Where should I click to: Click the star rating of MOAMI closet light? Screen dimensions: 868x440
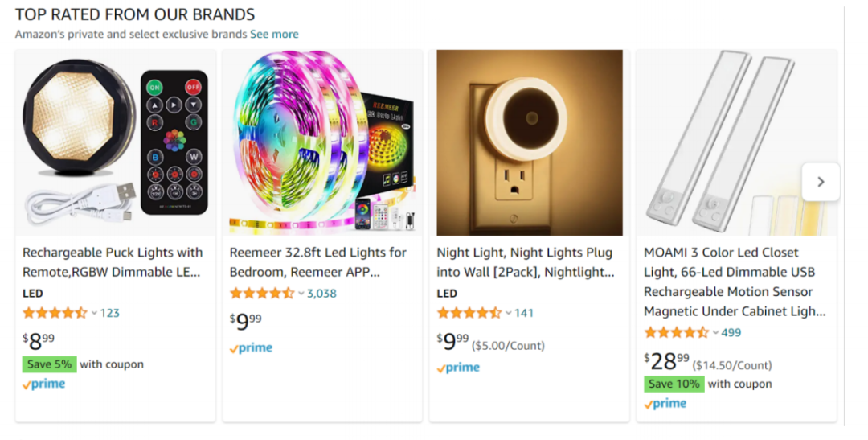click(x=676, y=333)
